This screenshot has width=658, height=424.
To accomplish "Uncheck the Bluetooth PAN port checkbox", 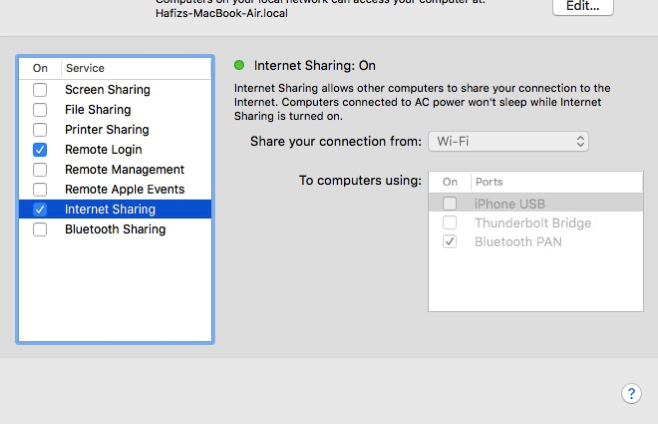I will coord(450,241).
